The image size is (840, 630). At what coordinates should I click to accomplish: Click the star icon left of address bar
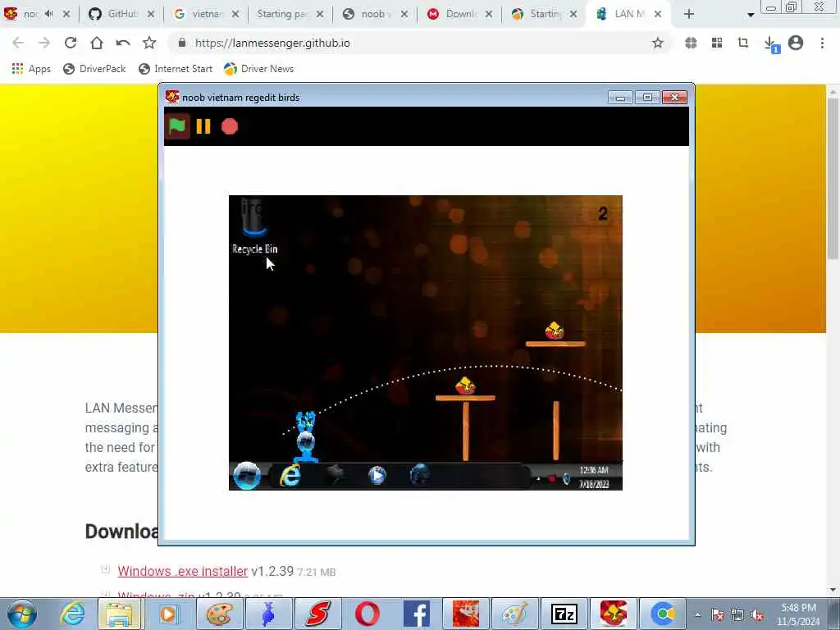[x=149, y=43]
